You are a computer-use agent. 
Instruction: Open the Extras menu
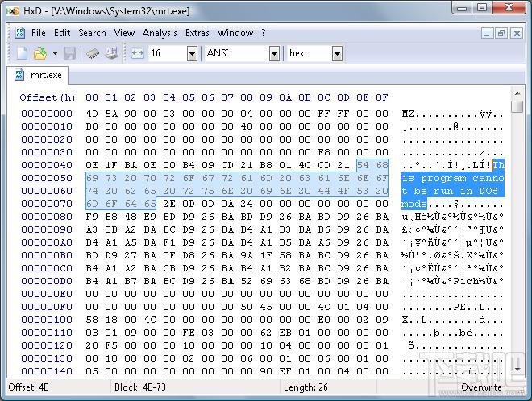pos(197,33)
